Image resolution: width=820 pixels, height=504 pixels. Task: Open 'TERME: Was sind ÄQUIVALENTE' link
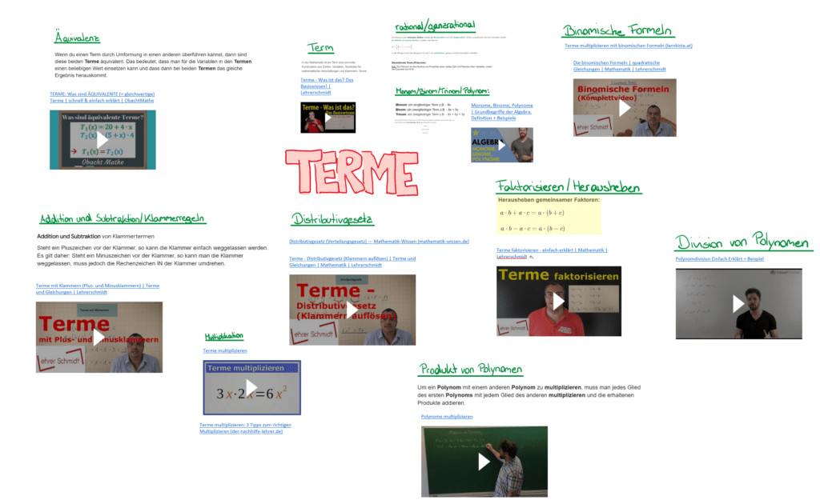(x=102, y=97)
